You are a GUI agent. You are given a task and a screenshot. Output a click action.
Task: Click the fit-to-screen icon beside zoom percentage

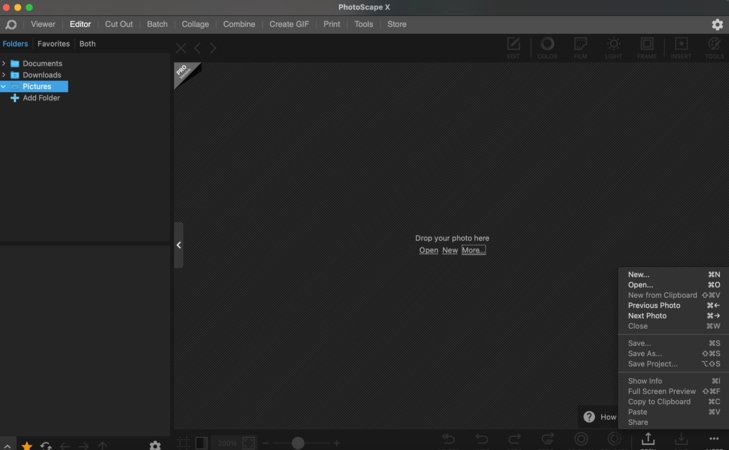(249, 443)
